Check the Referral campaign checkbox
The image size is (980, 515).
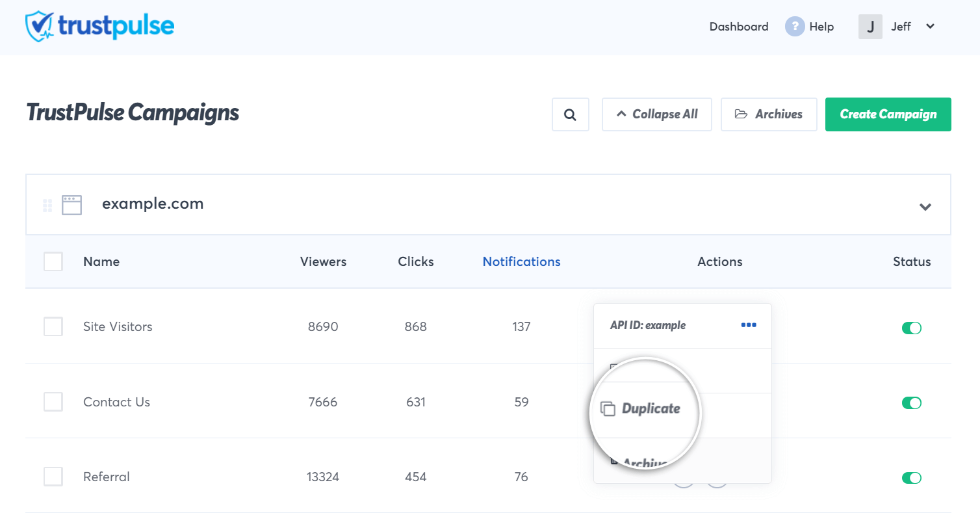click(53, 477)
